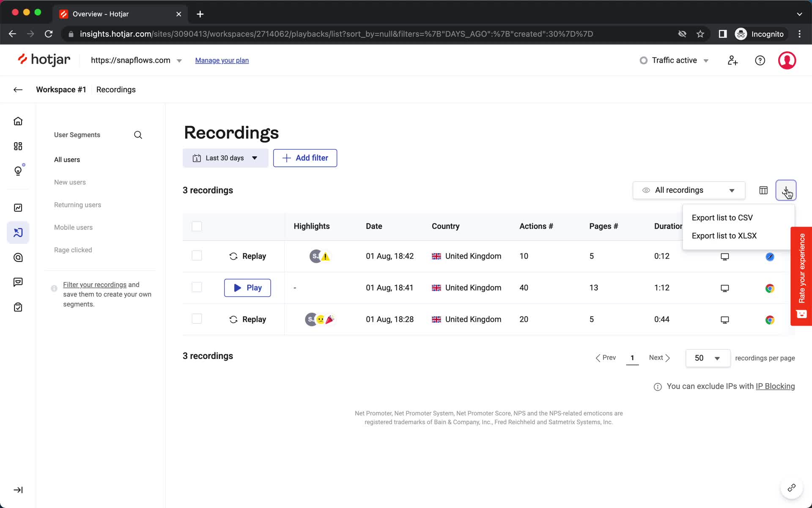Click the hotjar logo
The width and height of the screenshot is (812, 508).
click(44, 60)
